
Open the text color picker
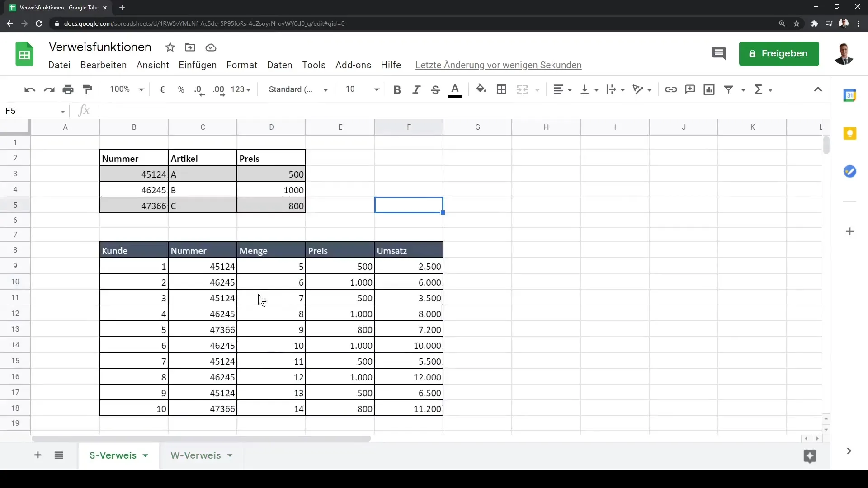click(455, 90)
